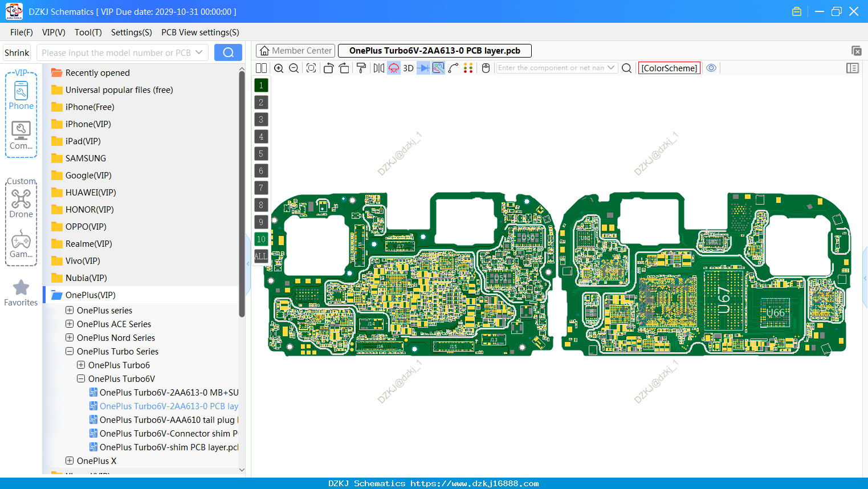Open model number dropdown arrow

click(x=199, y=52)
